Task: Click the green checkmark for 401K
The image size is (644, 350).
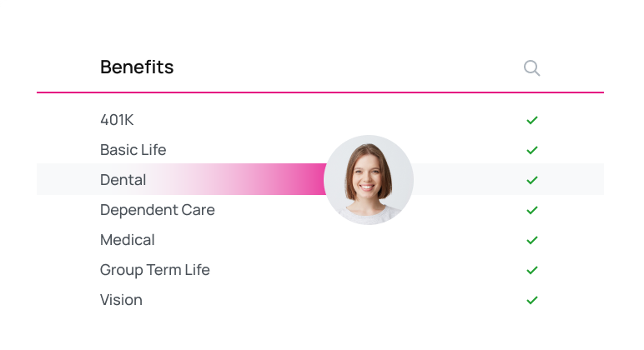Action: click(532, 120)
